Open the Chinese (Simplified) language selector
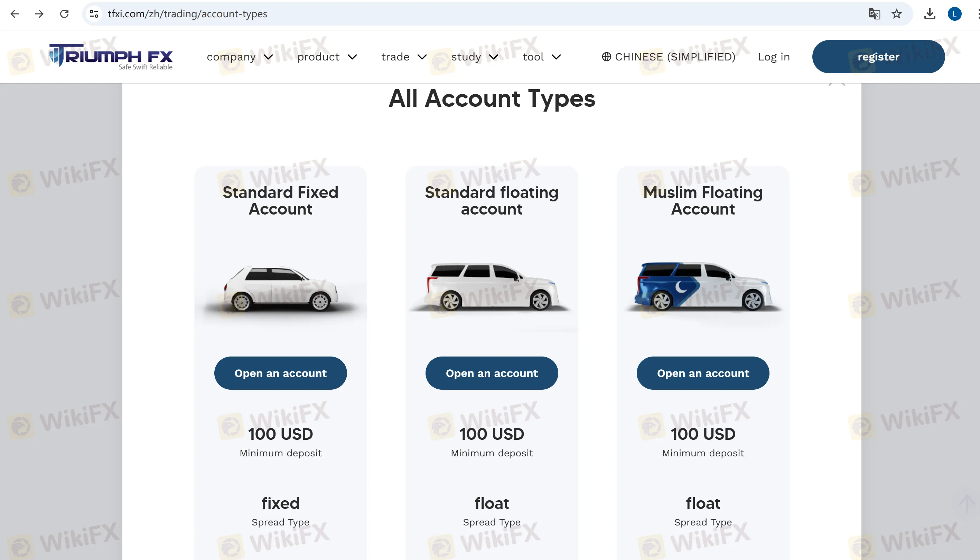 (669, 57)
